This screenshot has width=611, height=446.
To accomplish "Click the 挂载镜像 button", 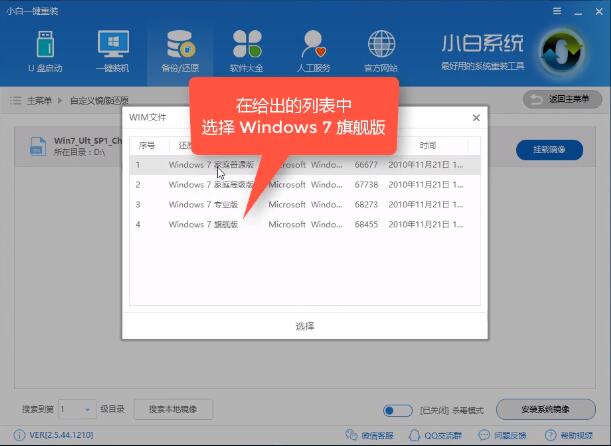I will (x=549, y=149).
